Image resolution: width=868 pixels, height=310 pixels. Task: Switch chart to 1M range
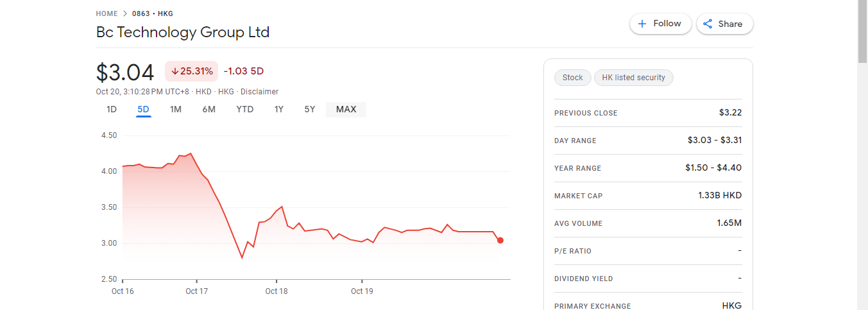[x=176, y=110]
